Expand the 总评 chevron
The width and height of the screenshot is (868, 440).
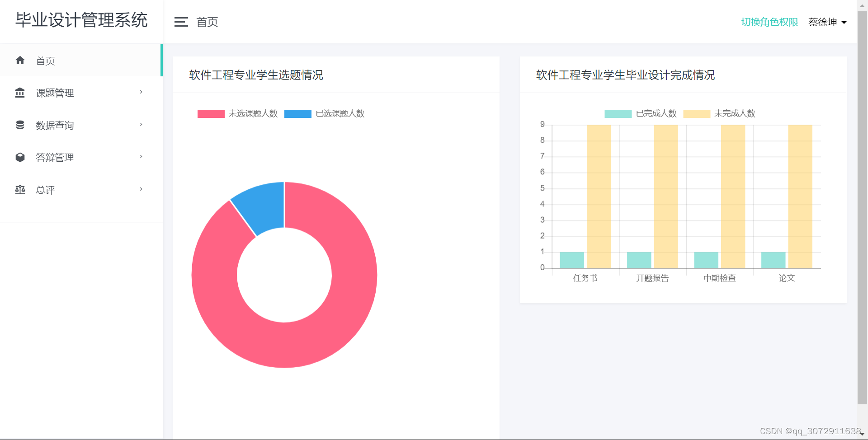click(x=141, y=189)
